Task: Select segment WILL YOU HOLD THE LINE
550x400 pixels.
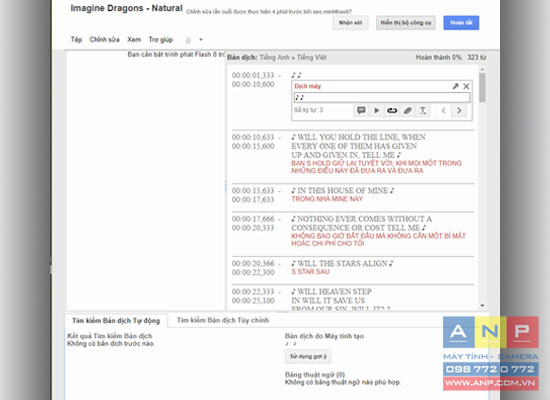Action: pos(358,146)
